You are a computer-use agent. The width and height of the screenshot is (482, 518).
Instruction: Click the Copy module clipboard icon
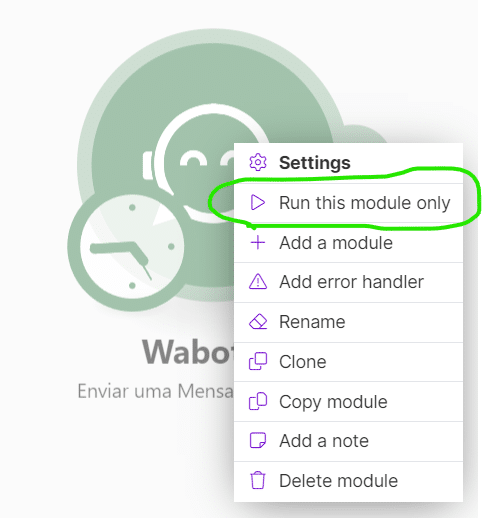pyautogui.click(x=258, y=401)
